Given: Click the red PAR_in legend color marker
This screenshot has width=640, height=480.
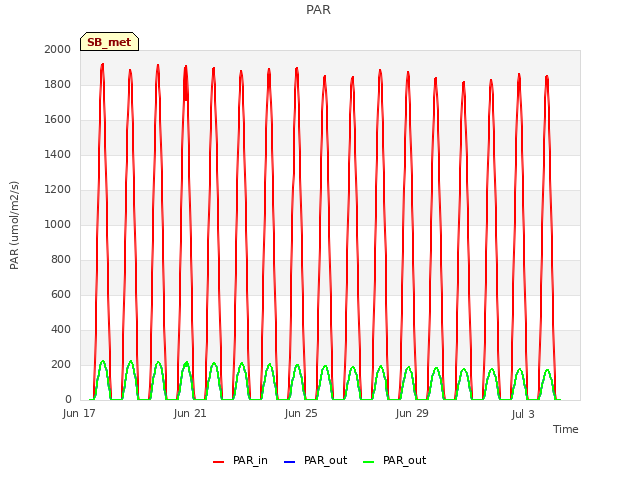Looking at the screenshot, I should pos(219,462).
